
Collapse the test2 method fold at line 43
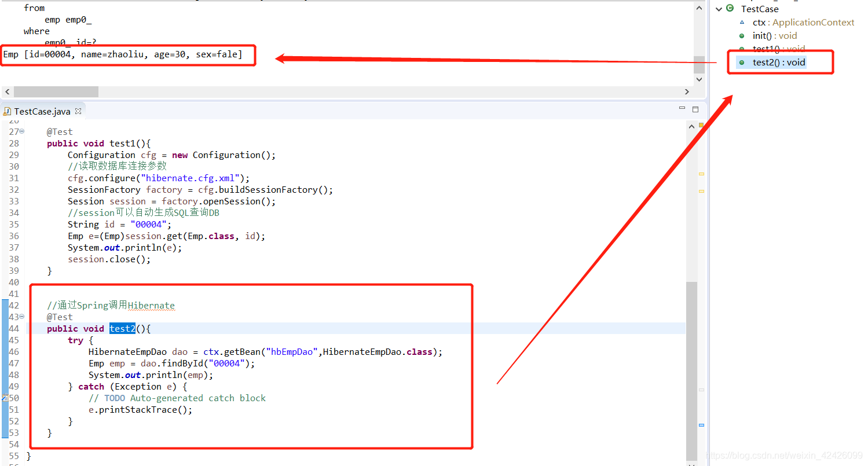point(22,317)
